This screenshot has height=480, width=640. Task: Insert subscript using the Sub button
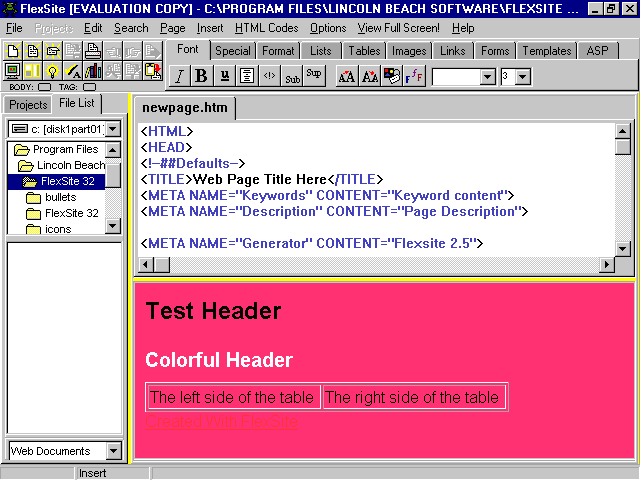coord(292,76)
